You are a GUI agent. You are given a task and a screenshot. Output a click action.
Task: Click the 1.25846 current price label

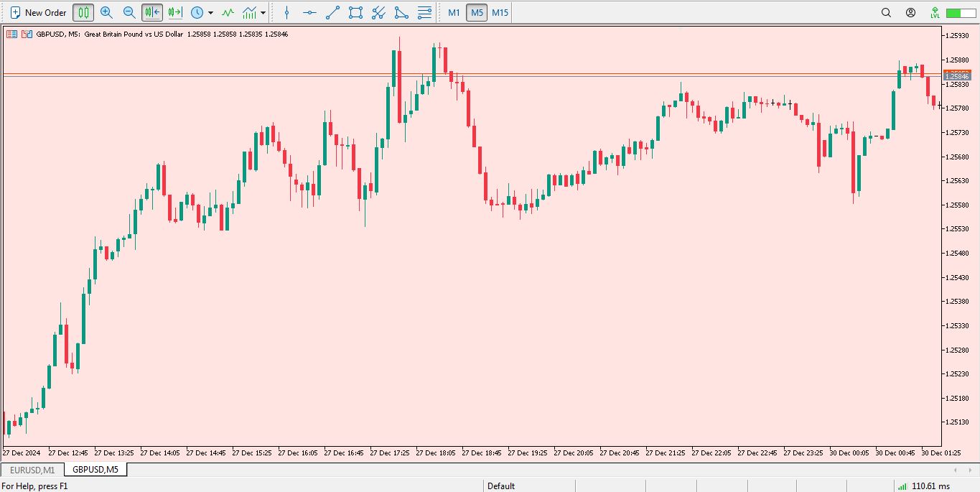pyautogui.click(x=956, y=76)
